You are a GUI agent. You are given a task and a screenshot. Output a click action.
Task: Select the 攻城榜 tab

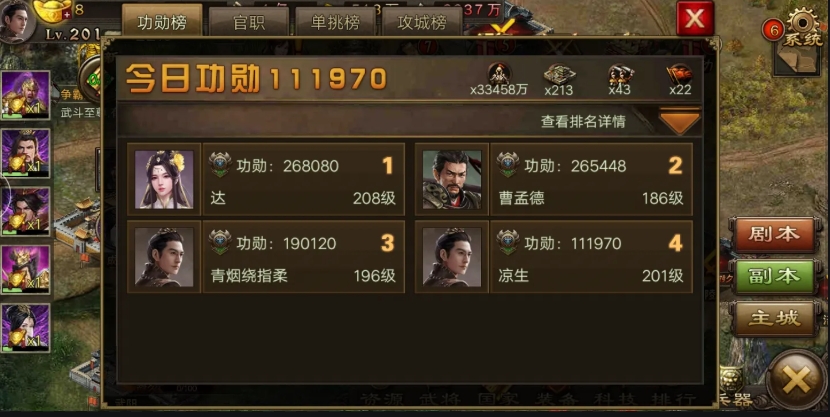point(422,22)
